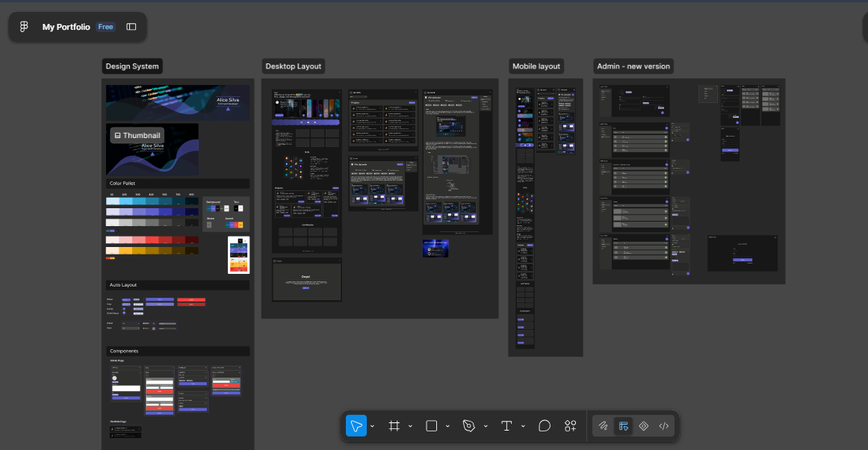
Task: Switch to the diamond-shaped mode icon
Action: click(643, 425)
